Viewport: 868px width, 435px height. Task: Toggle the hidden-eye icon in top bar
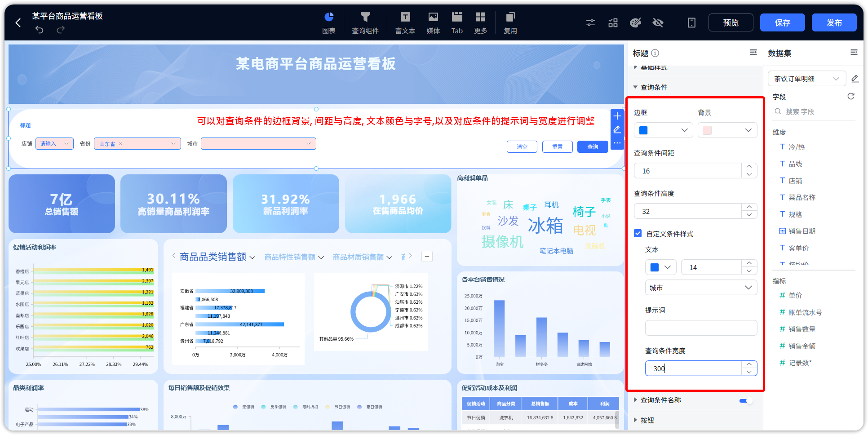pyautogui.click(x=658, y=22)
